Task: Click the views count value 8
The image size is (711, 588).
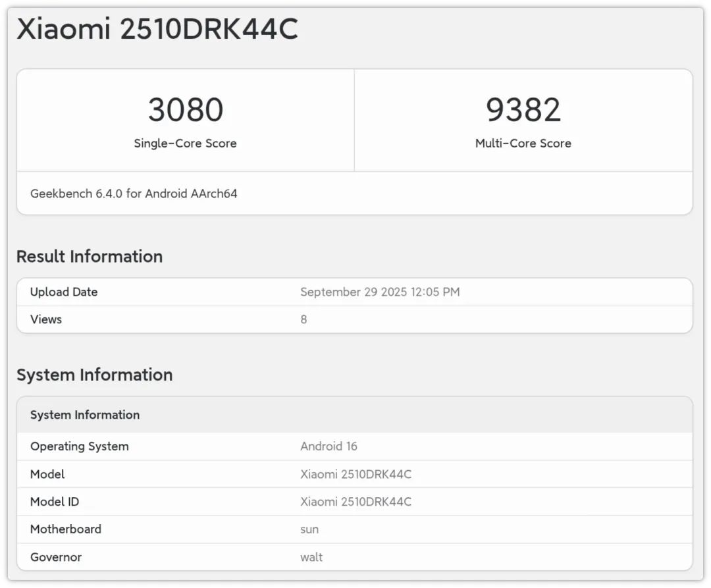Action: (303, 319)
